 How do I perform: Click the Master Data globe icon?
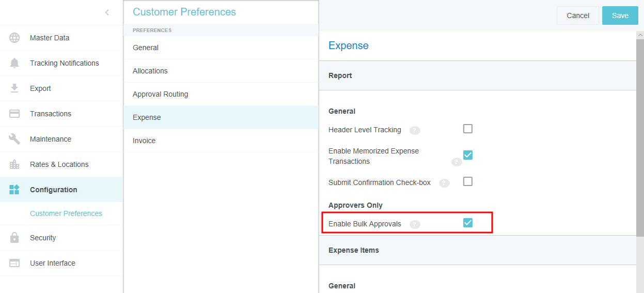(14, 38)
